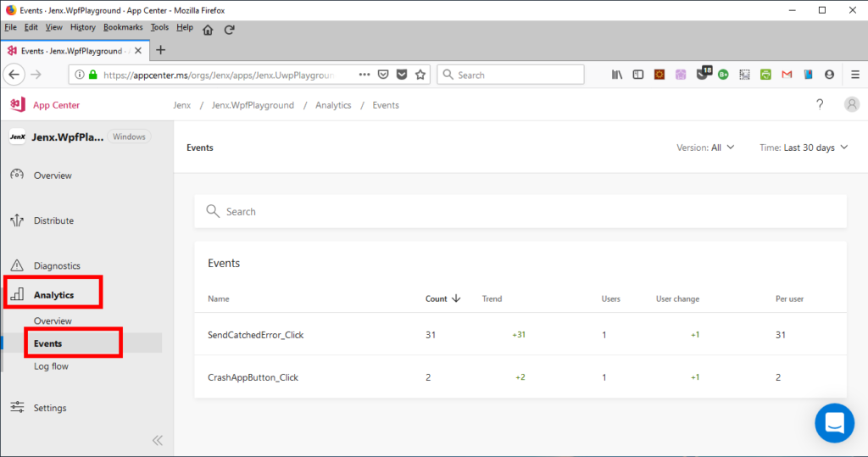Open the Firefox hamburger menu
868x457 pixels.
point(855,75)
